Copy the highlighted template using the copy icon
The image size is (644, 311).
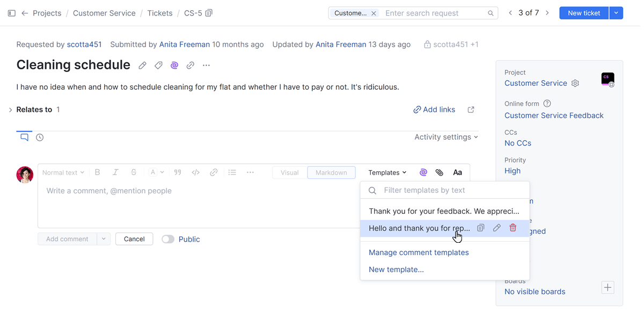[480, 228]
